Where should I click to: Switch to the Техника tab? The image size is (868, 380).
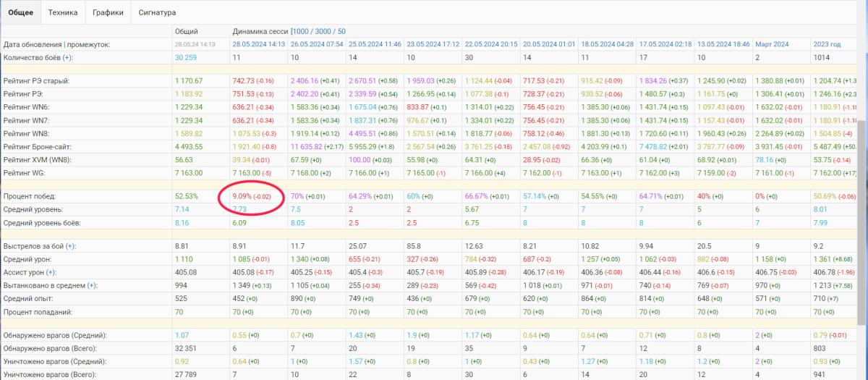click(63, 12)
